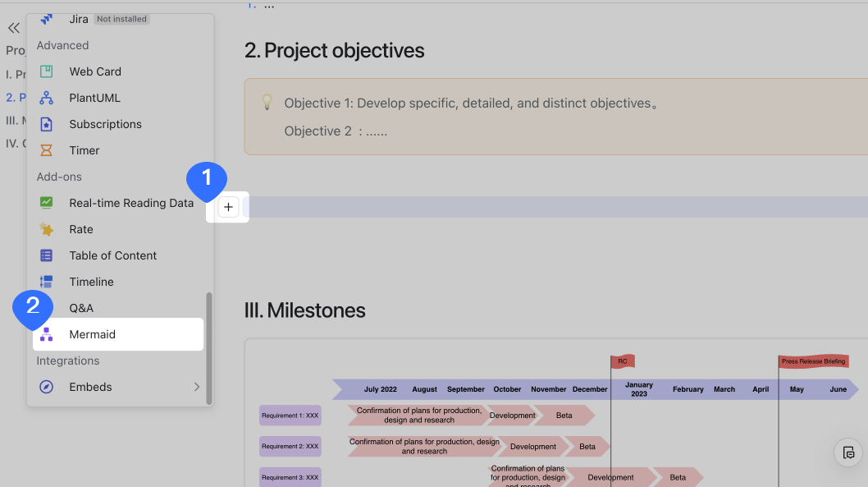Screen dimensions: 868x487
Task: Choose Q&A from the add-ons list
Action: 81,308
